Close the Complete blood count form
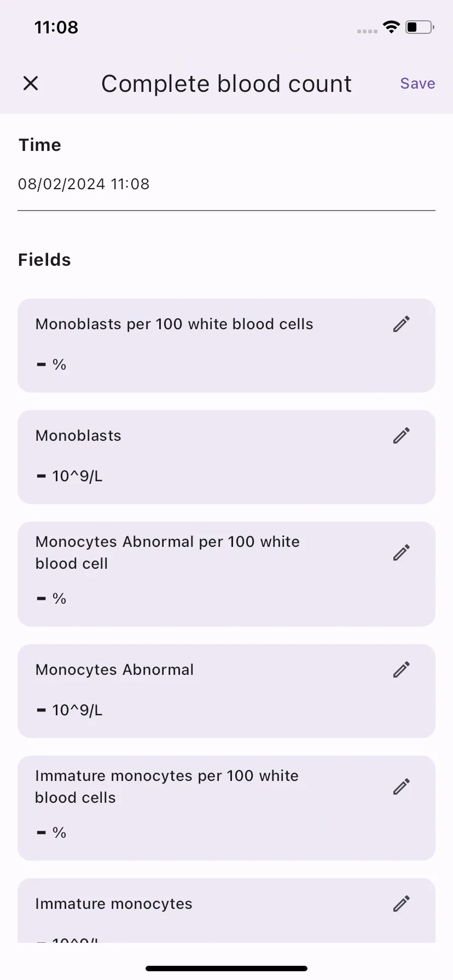Screen dimensions: 453x980 coord(31,83)
